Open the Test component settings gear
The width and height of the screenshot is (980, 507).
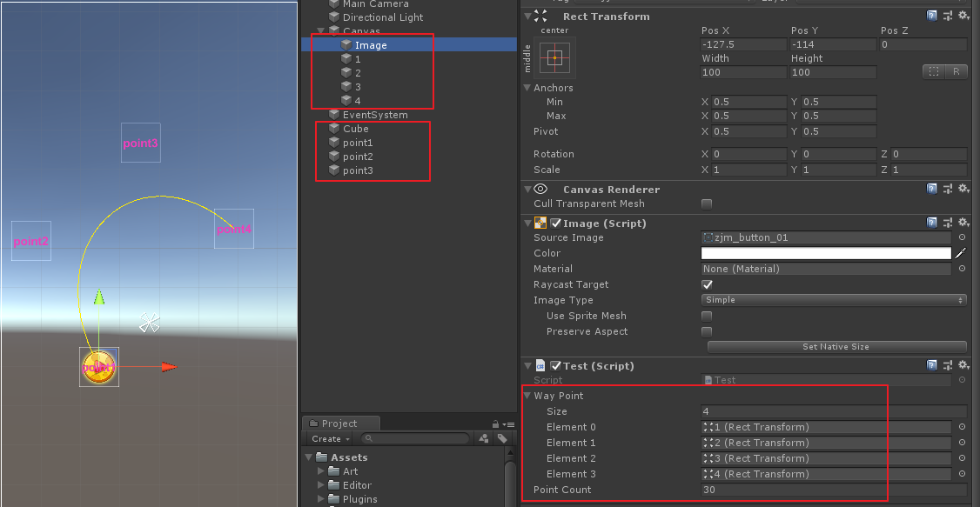(963, 365)
